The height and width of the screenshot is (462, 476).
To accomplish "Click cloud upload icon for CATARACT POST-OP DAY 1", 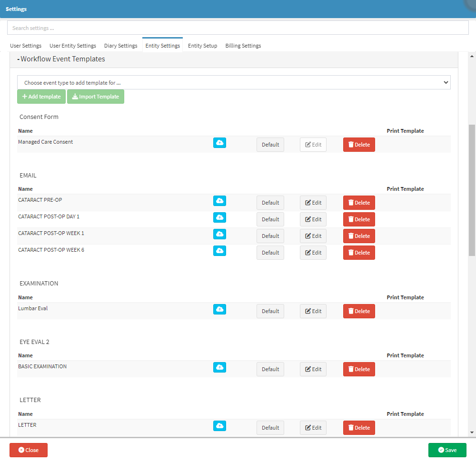I will [219, 217].
